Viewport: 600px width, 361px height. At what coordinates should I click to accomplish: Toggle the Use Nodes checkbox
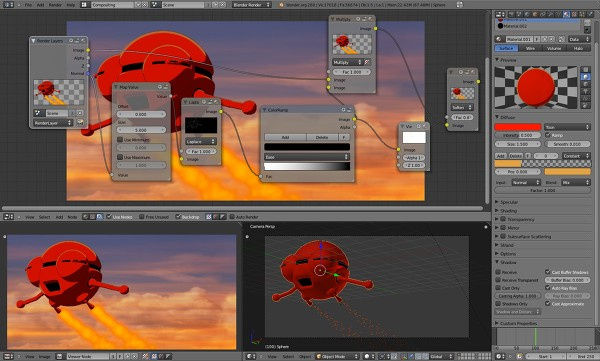tap(109, 217)
